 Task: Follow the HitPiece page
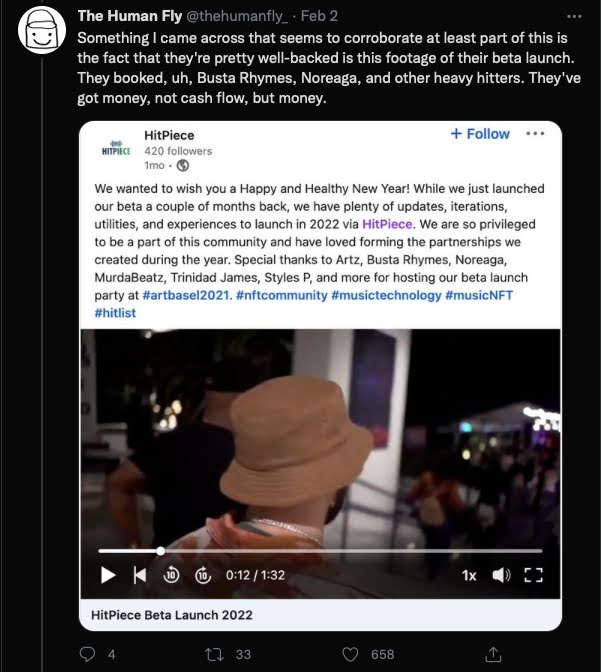pos(480,134)
